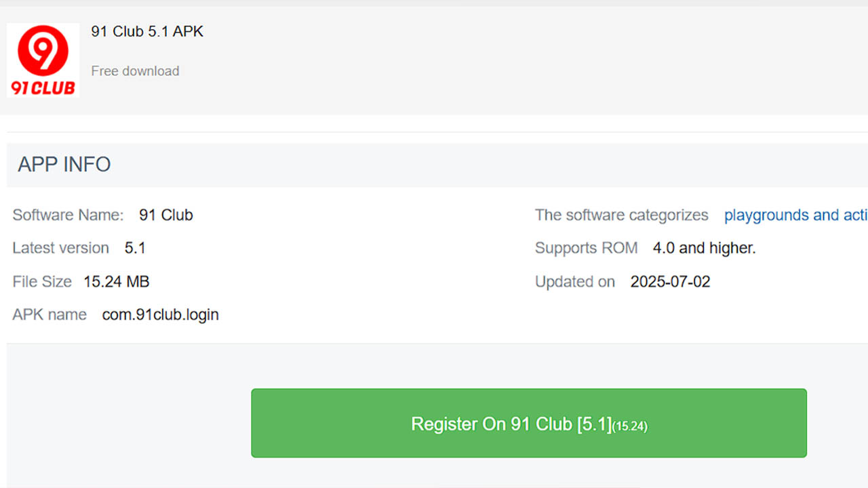The image size is (868, 488).
Task: Click the 'Supports ROM' field label
Action: tap(586, 248)
